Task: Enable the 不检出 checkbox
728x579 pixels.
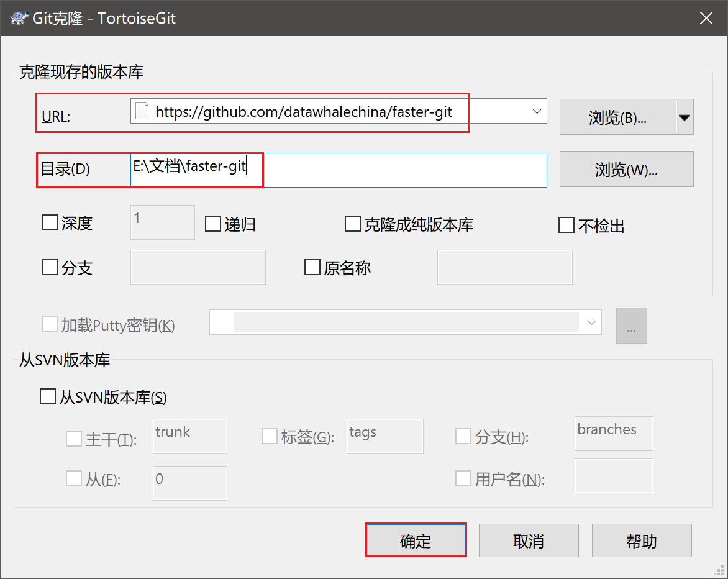Action: click(x=566, y=225)
